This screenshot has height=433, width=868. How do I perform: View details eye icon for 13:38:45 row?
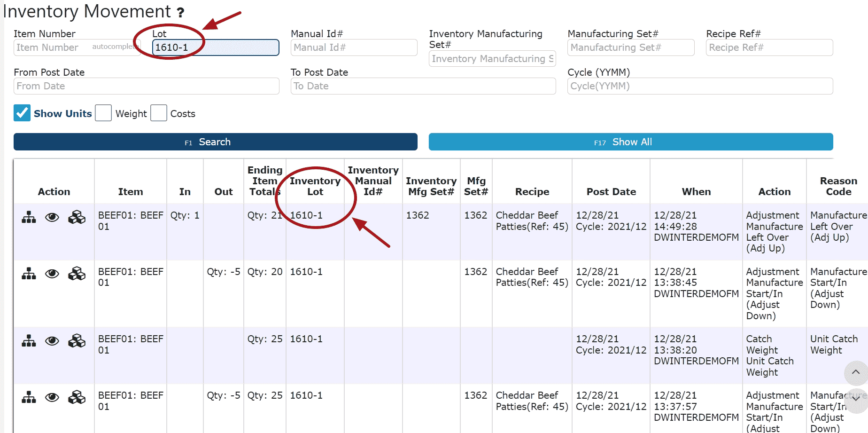click(52, 274)
